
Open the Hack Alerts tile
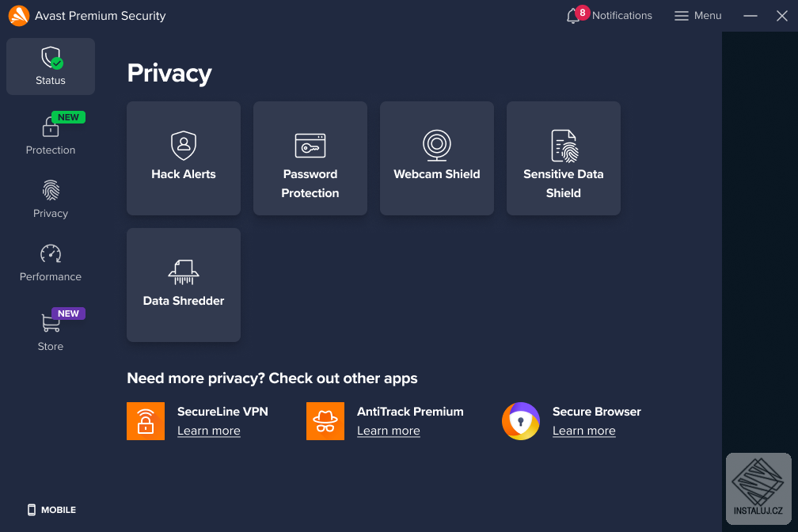[184, 158]
